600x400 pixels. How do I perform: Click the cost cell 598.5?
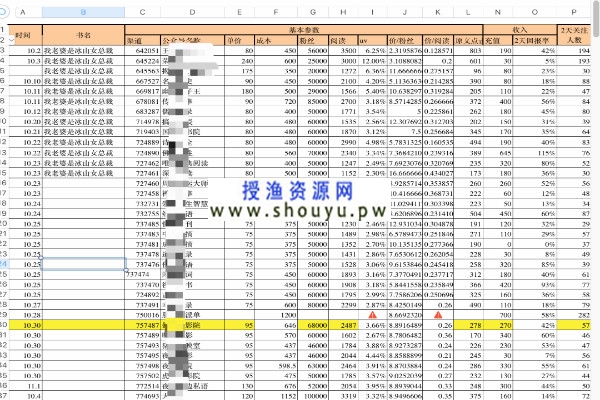(x=276, y=366)
